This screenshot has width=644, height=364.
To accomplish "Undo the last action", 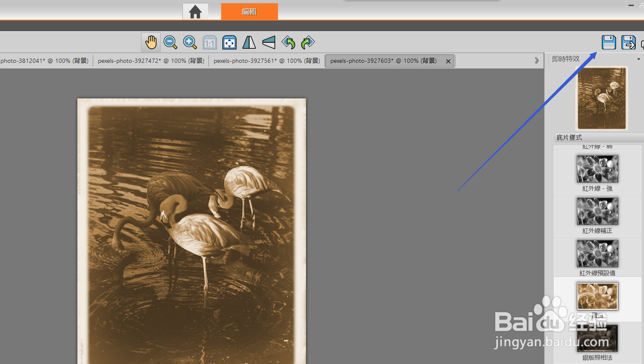I will [x=288, y=42].
